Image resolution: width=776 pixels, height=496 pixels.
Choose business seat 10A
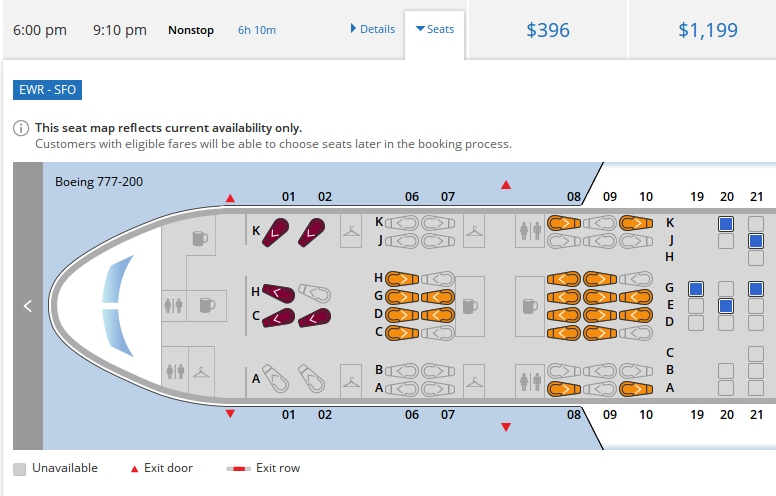point(636,388)
